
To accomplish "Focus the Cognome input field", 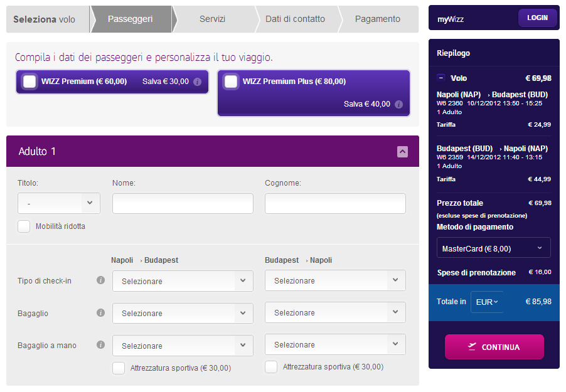I will pos(335,204).
